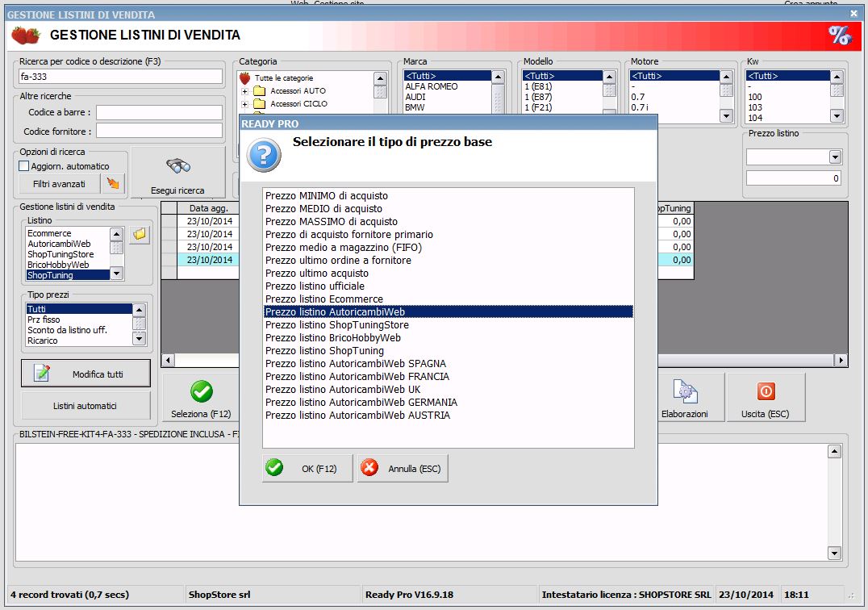Click Filtri avanzati button
Screen dimensions: 868x610
tap(59, 184)
